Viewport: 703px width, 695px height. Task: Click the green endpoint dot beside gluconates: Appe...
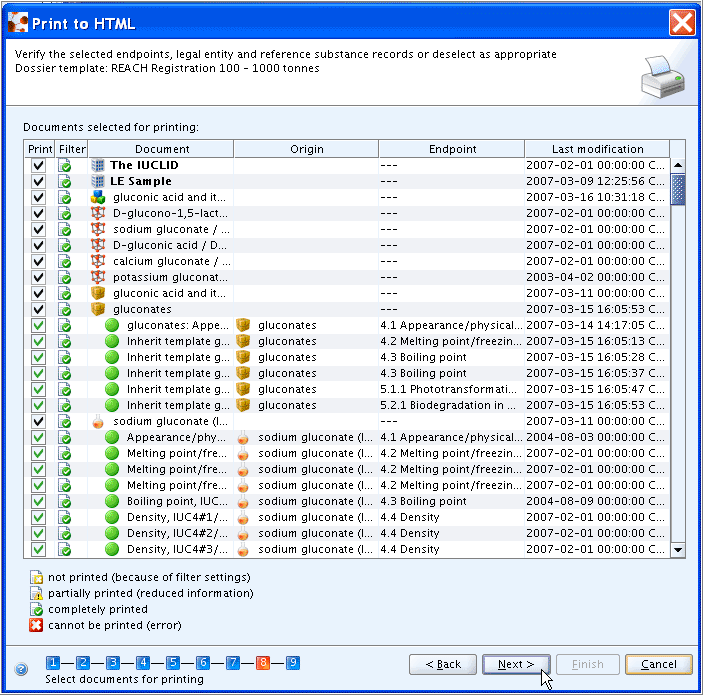pos(112,325)
